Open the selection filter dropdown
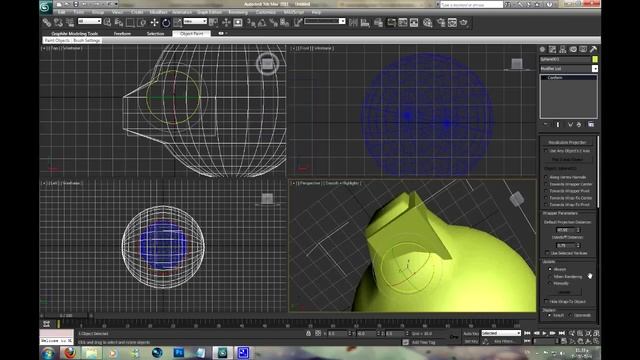 tap(89, 21)
